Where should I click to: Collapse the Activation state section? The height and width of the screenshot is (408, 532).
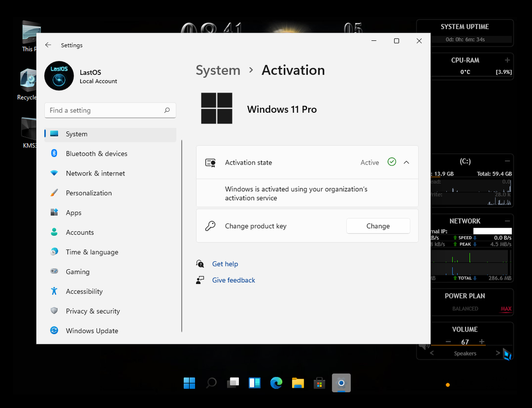406,162
